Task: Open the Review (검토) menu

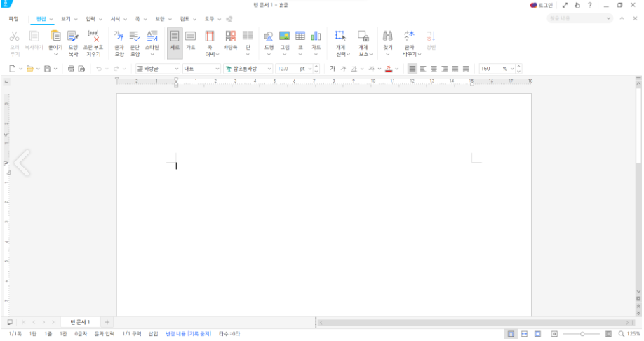Action: coord(185,19)
